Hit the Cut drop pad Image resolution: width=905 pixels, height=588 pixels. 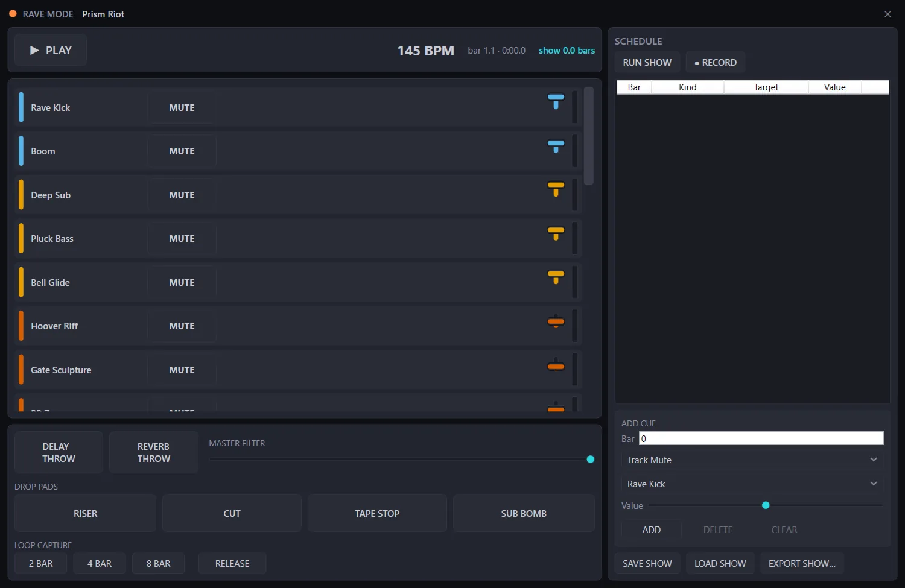[232, 513]
